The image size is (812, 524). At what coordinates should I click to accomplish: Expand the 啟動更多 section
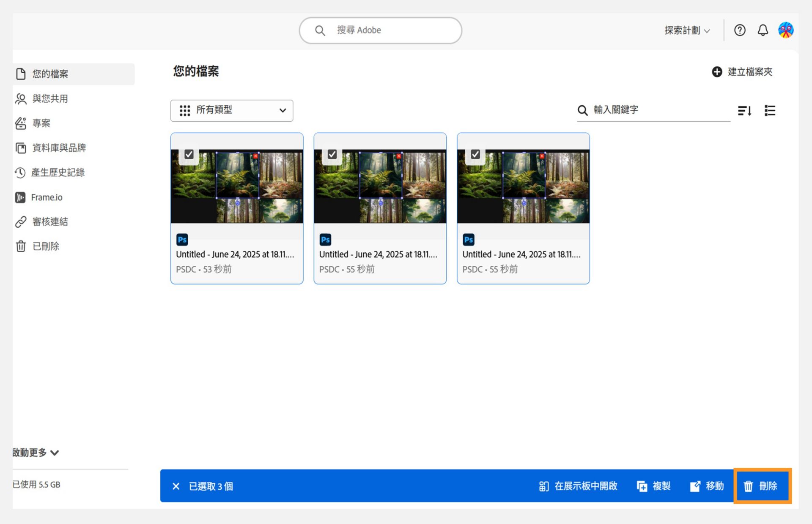[36, 453]
